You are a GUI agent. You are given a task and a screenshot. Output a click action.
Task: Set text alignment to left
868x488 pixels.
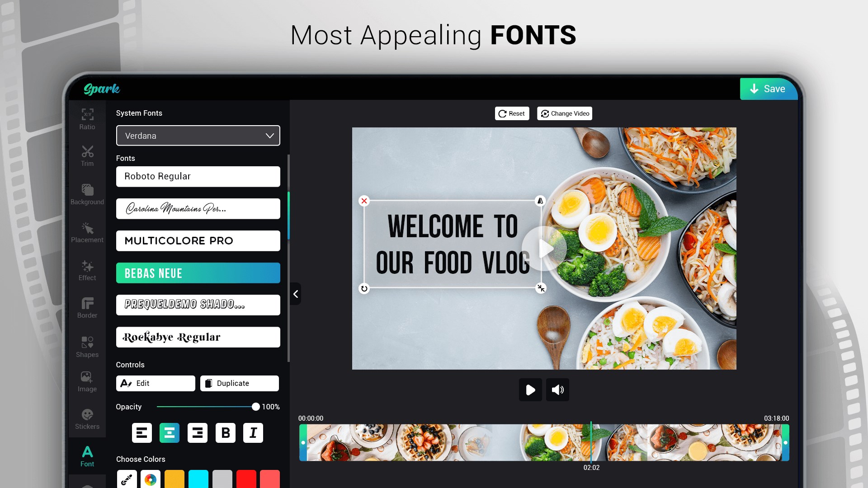[x=142, y=433]
